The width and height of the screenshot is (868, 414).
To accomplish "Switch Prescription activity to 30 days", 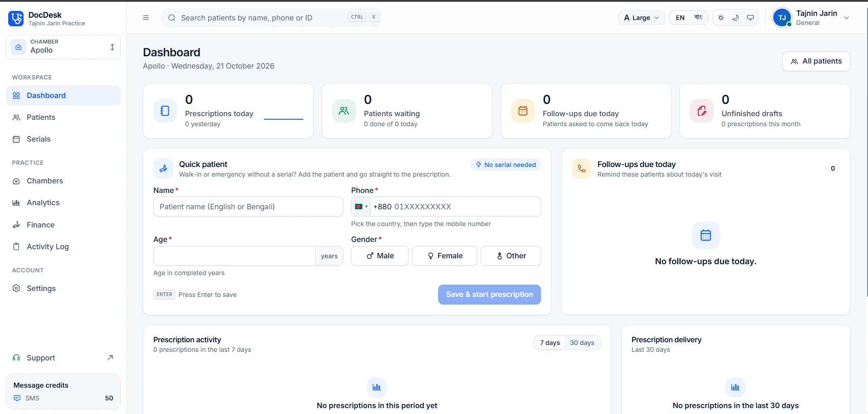I will point(582,343).
